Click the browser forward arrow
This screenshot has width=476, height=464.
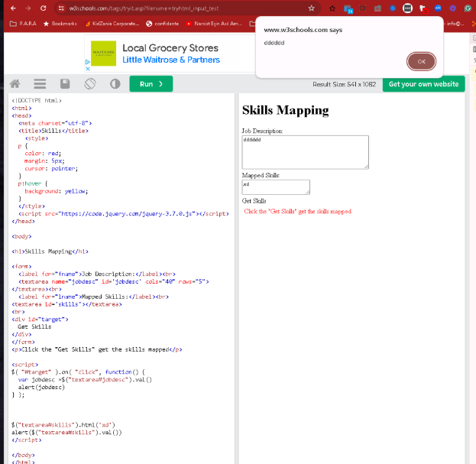[28, 8]
